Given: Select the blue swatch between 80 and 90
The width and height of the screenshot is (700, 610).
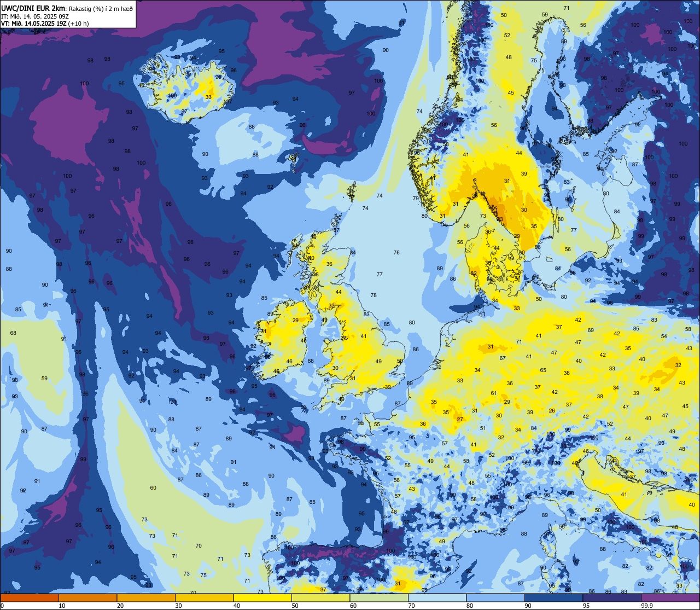Looking at the screenshot, I should point(495,597).
